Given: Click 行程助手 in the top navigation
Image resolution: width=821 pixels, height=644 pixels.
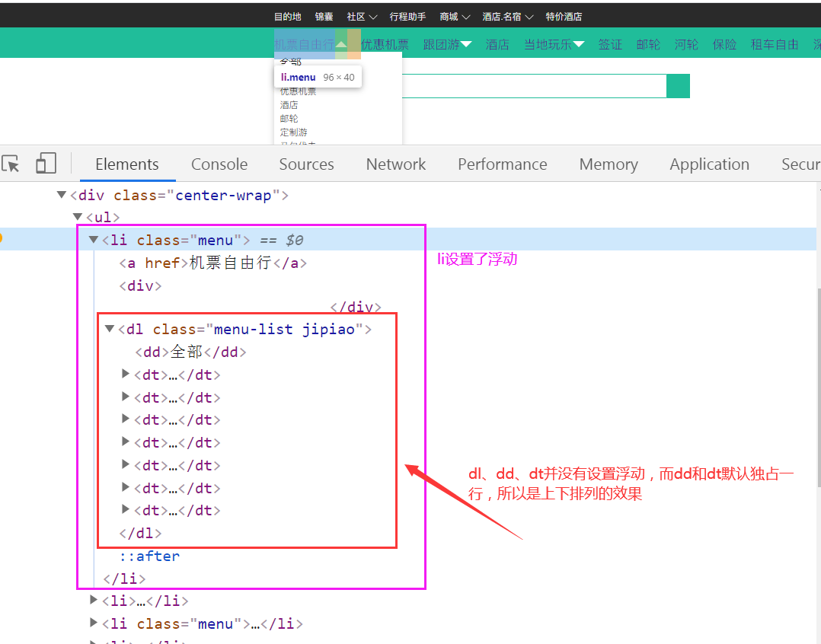Looking at the screenshot, I should pyautogui.click(x=407, y=17).
